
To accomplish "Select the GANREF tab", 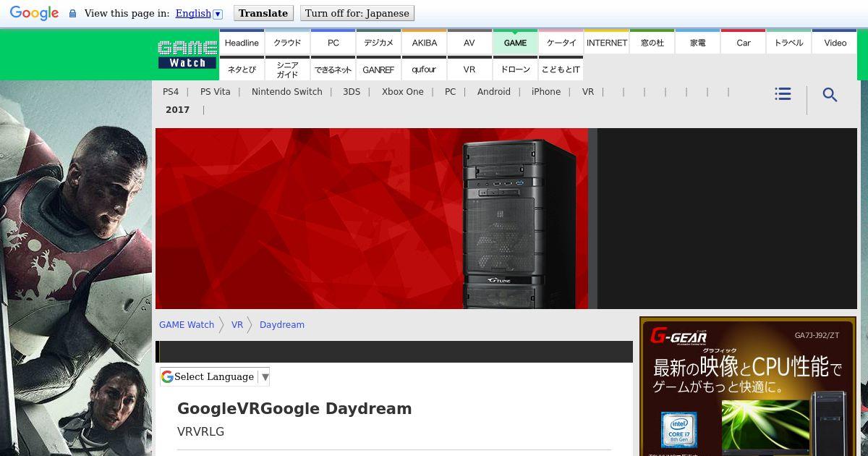I will 378,69.
